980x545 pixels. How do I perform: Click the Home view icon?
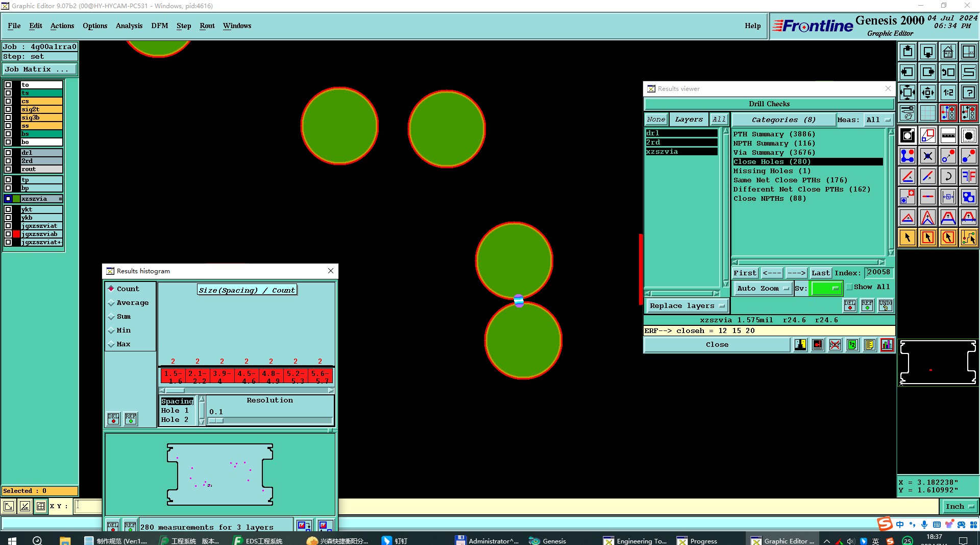[948, 52]
